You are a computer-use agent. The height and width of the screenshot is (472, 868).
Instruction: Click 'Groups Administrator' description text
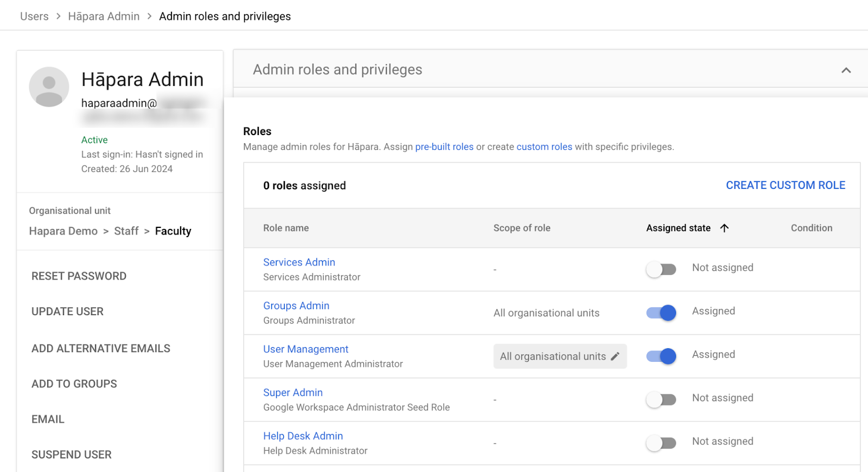pos(309,320)
